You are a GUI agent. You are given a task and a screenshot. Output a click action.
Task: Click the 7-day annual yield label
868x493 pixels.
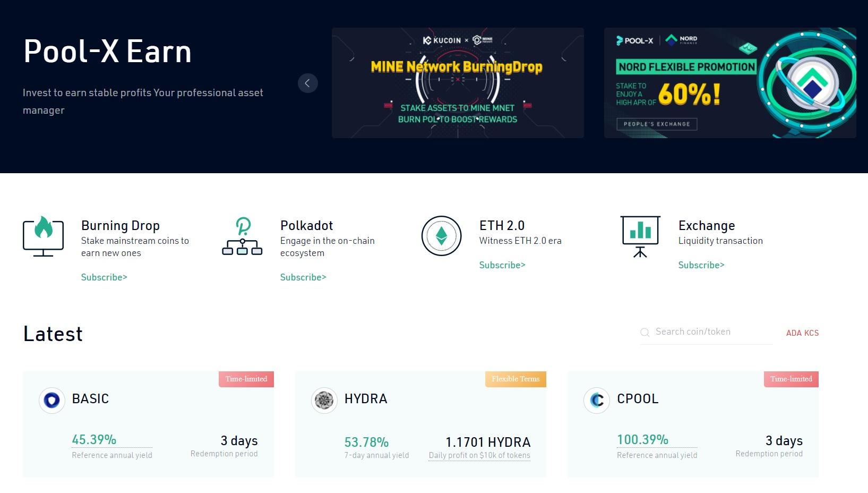click(376, 455)
